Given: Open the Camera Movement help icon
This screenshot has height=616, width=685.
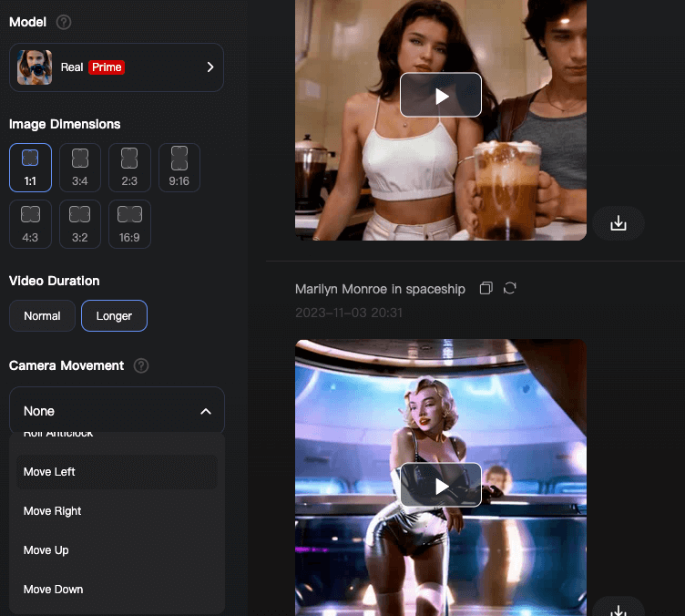Looking at the screenshot, I should pos(141,365).
